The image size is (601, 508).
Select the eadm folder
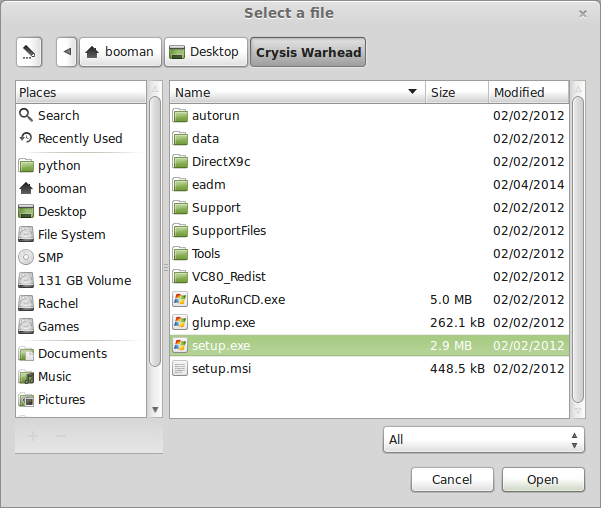point(369,184)
